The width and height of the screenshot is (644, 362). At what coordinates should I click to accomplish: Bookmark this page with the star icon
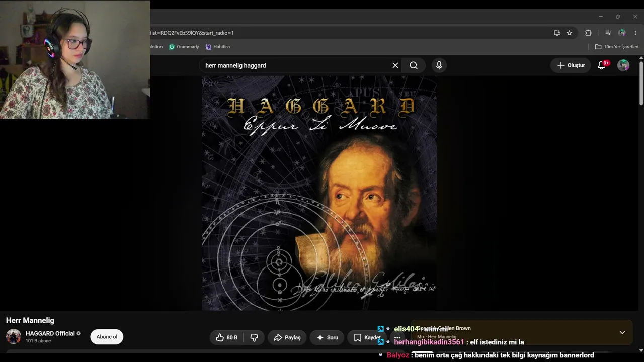(570, 33)
